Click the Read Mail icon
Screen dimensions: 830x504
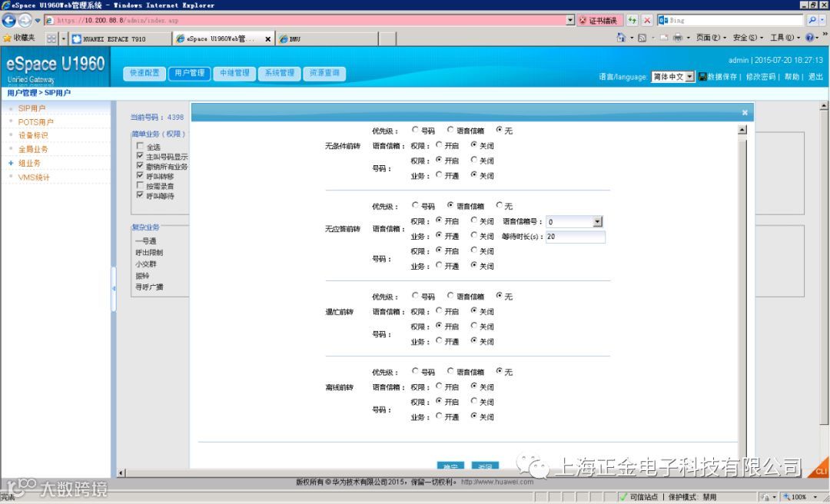pyautogui.click(x=664, y=38)
